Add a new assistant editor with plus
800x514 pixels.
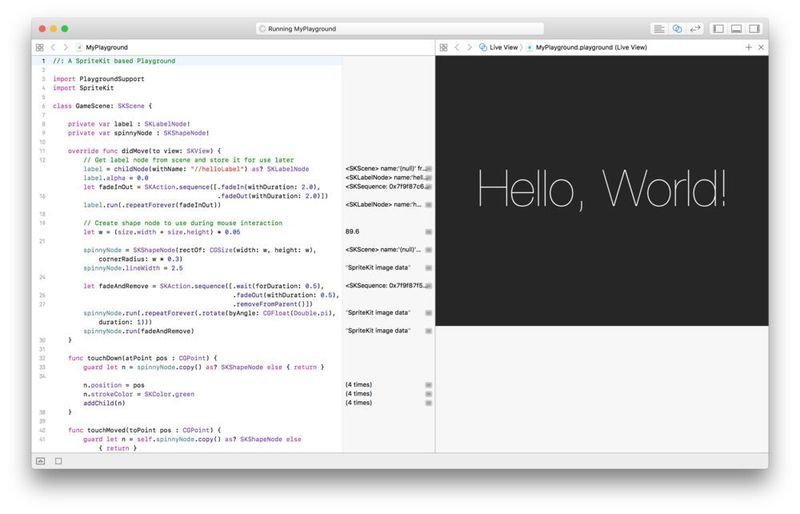pyautogui.click(x=748, y=47)
